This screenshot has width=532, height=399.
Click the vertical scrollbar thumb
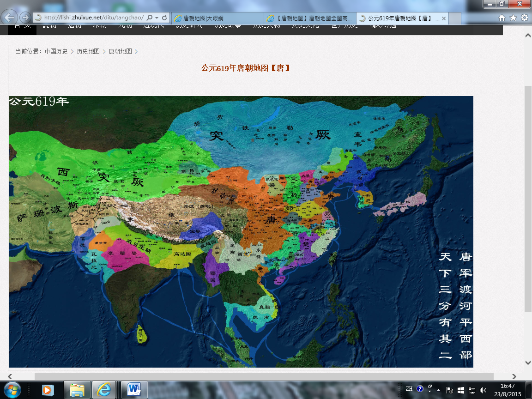coord(527,199)
